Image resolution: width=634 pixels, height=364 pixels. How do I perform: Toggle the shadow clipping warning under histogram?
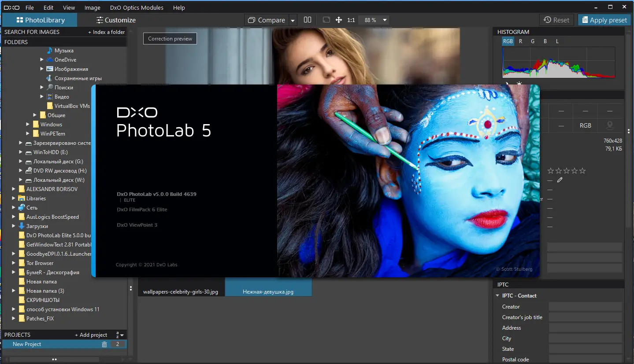507,83
